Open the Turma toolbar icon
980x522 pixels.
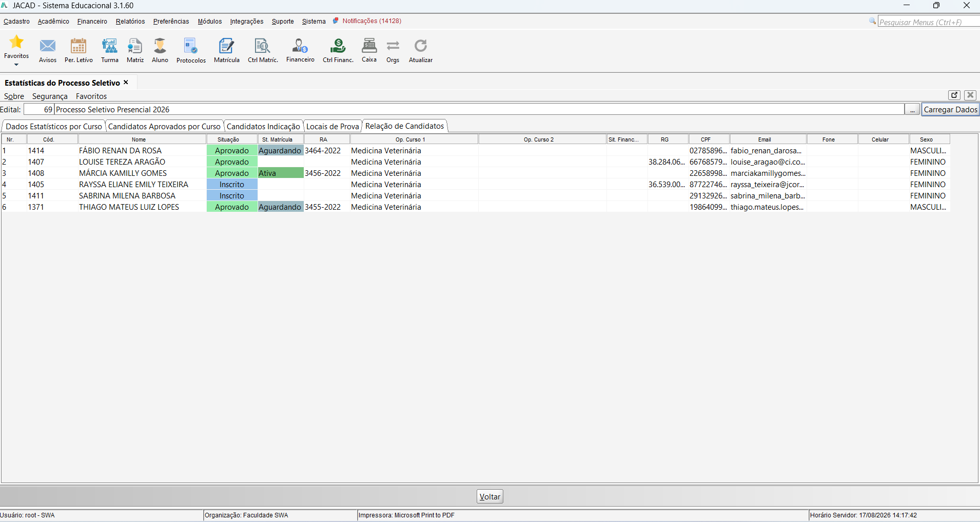tap(109, 46)
